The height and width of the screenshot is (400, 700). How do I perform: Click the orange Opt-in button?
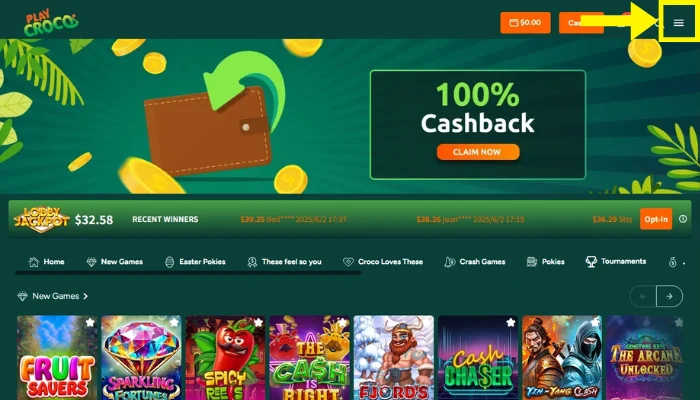656,219
